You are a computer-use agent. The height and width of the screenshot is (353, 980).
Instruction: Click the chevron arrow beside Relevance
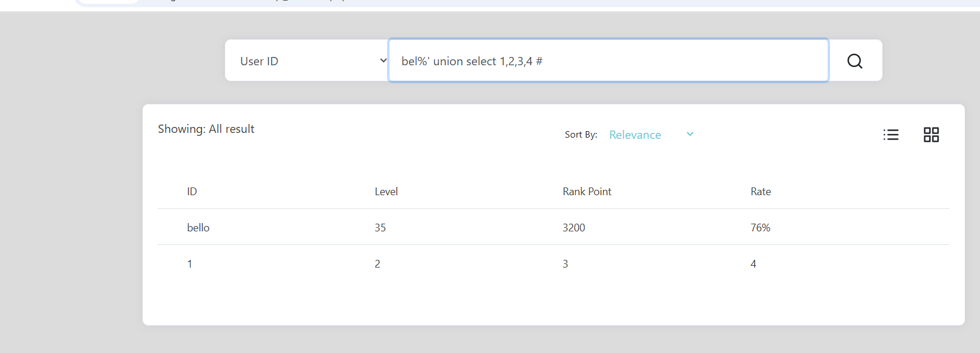690,134
